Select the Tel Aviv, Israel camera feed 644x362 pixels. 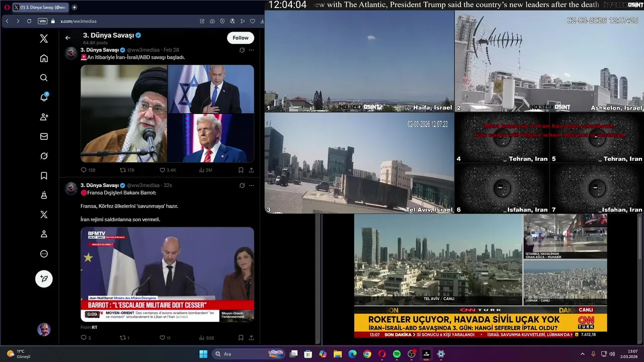click(x=359, y=163)
